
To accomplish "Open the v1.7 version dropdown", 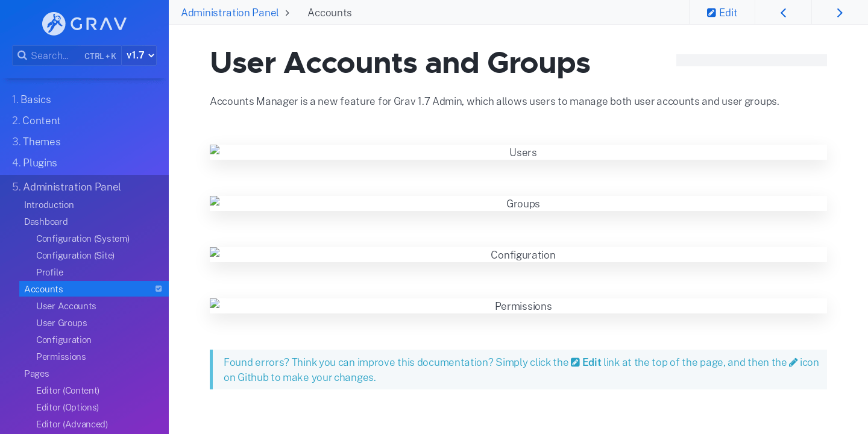I will tap(139, 55).
